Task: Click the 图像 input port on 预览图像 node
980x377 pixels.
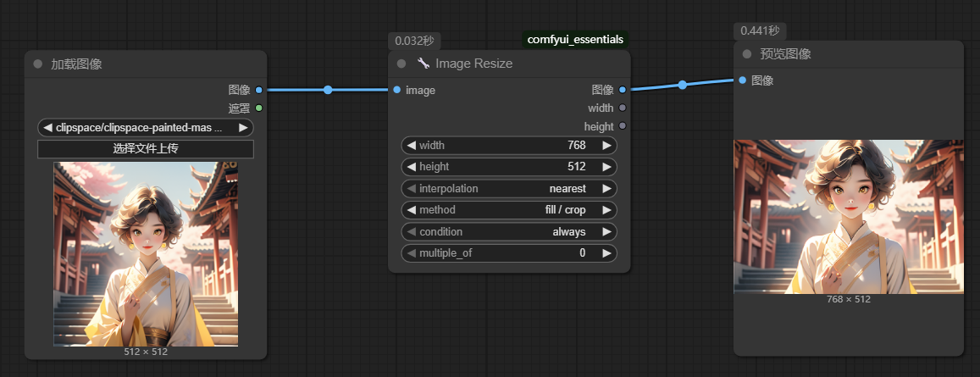Action: [x=742, y=80]
